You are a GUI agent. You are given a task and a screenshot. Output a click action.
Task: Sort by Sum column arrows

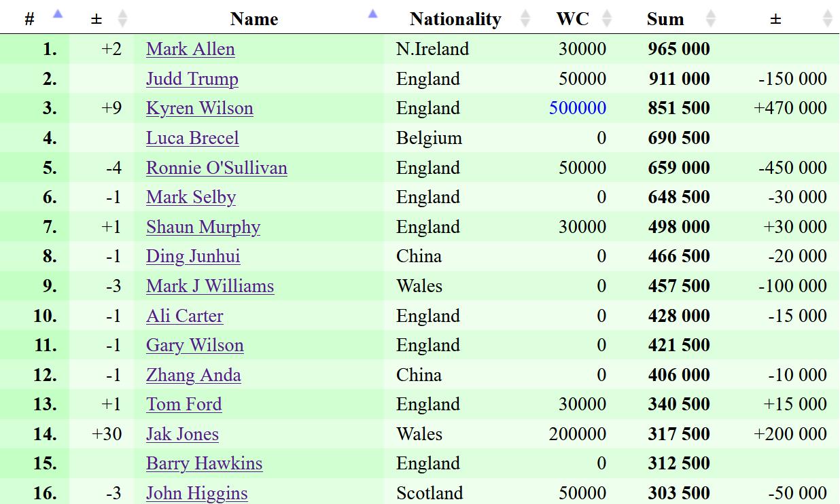click(x=710, y=18)
